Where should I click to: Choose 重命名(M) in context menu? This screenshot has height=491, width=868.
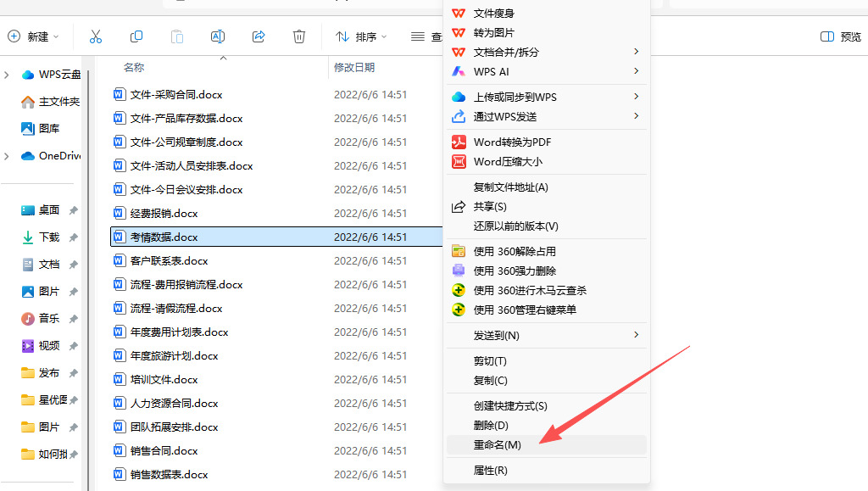[547, 445]
